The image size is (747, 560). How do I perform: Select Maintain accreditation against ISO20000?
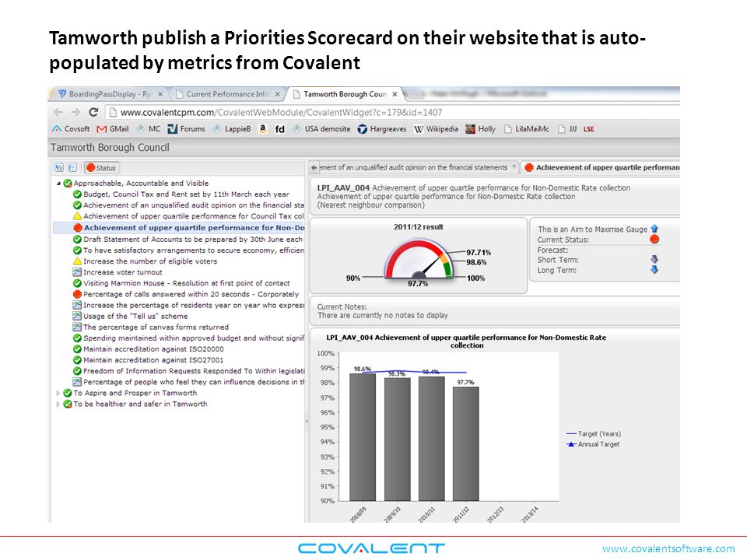click(x=148, y=349)
